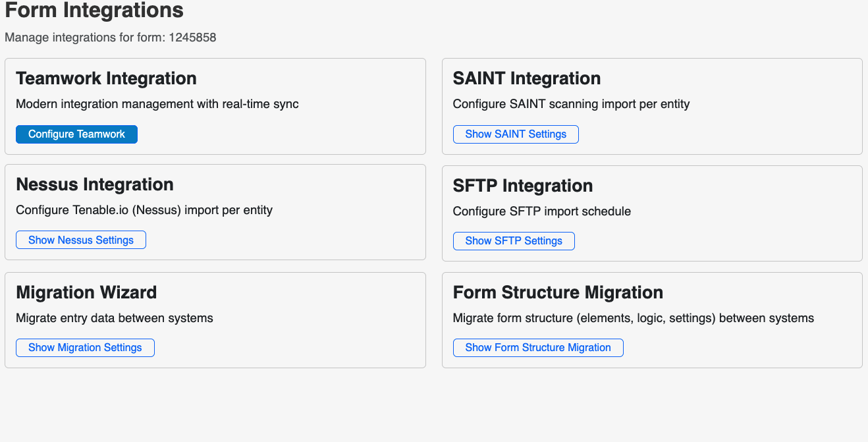Click the migrate entry data description
Image resolution: width=868 pixels, height=442 pixels.
click(115, 318)
